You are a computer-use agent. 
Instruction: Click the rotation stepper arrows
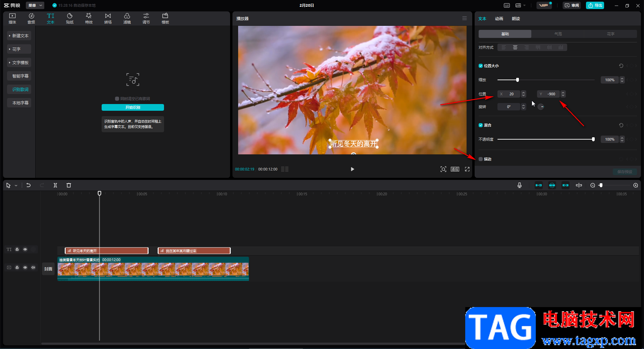pyautogui.click(x=524, y=107)
